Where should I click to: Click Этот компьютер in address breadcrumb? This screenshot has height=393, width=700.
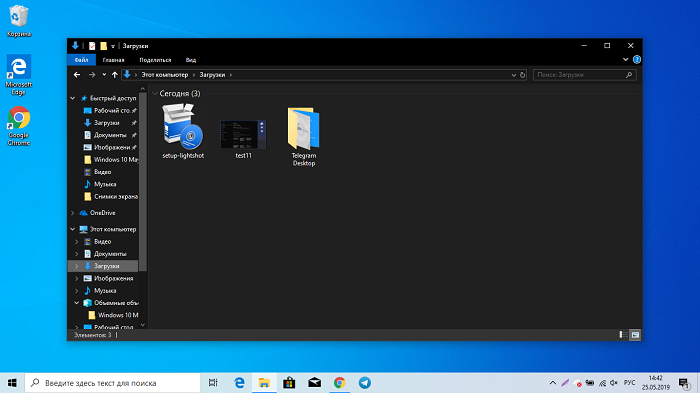(165, 75)
